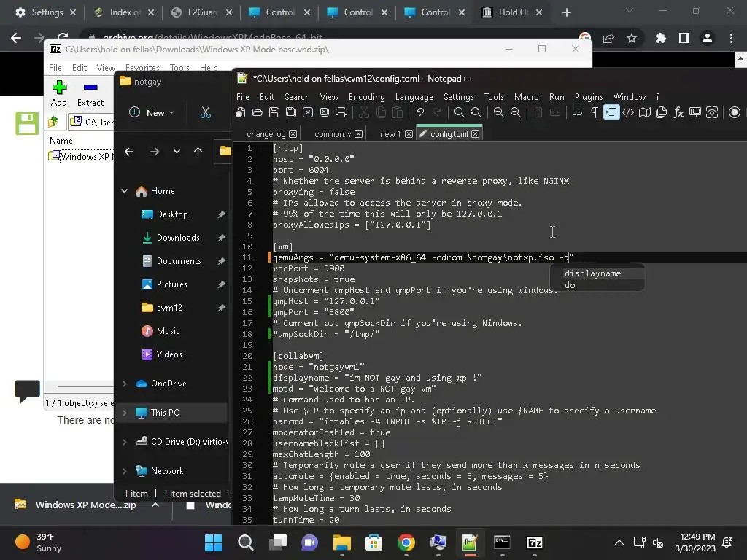Go up one folder in File Explorer
This screenshot has width=747, height=560.
tap(198, 152)
